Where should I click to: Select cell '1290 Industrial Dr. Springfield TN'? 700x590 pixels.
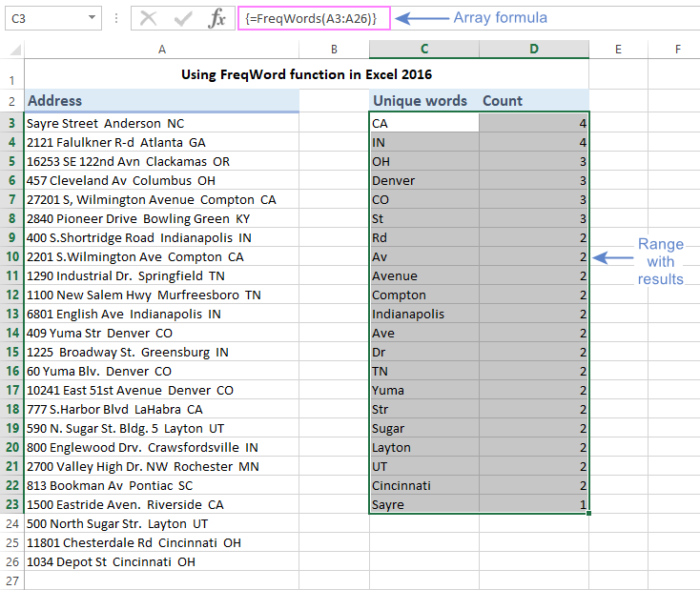(x=161, y=275)
